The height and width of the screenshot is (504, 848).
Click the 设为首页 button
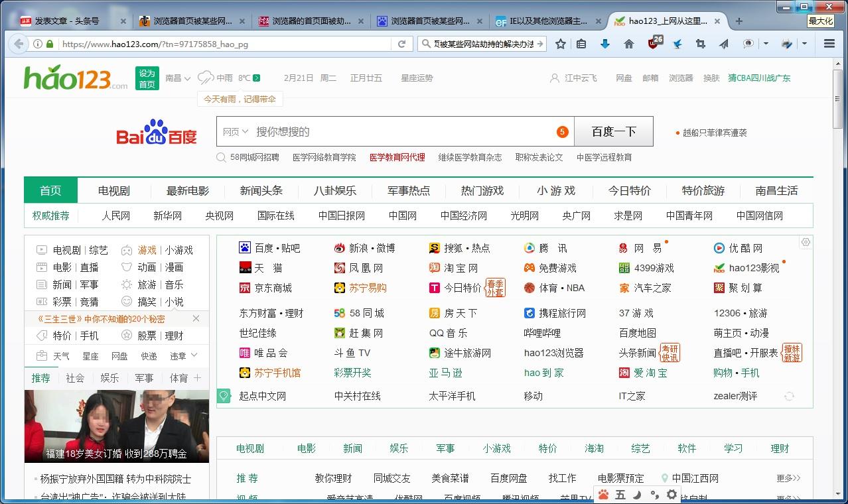point(147,78)
